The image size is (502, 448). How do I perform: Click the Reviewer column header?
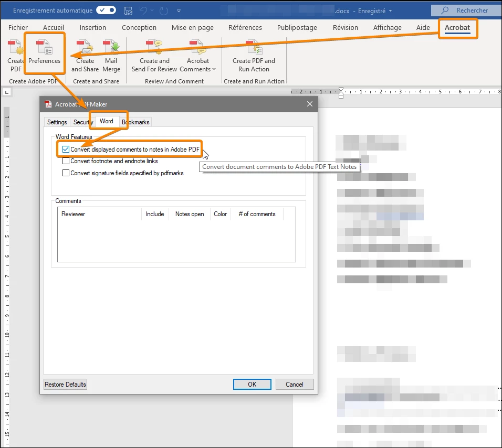coord(100,214)
